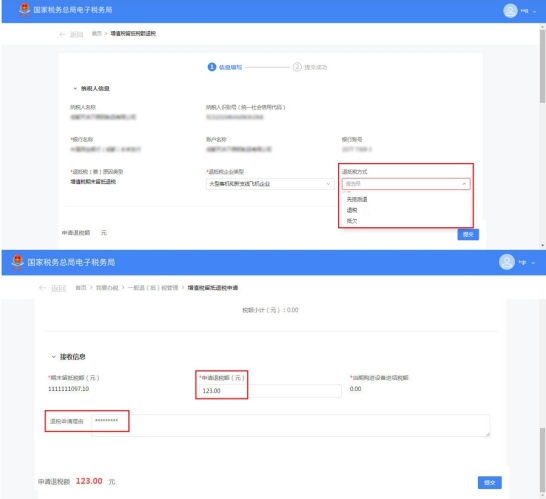Choose 退税 option in dropdown list

pos(352,210)
